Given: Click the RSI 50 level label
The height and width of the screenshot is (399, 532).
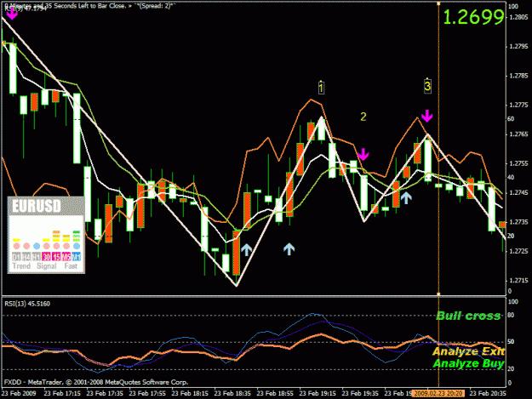Looking at the screenshot, I should coord(511,342).
